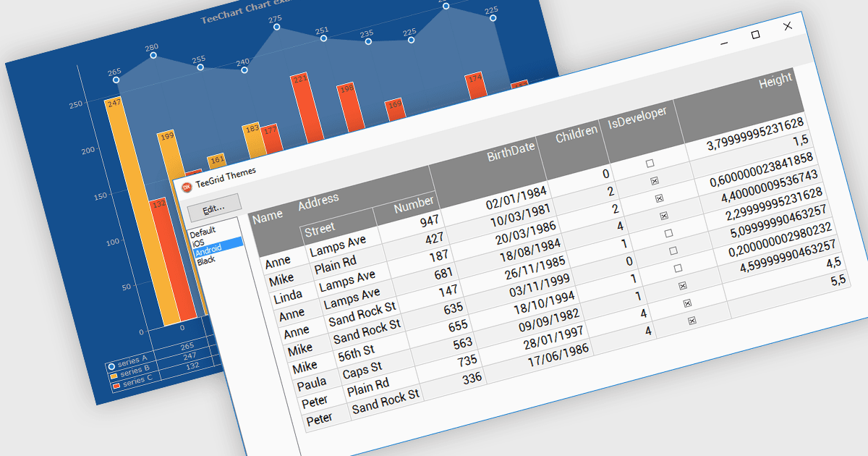Select the Default theme in the list

203,232
